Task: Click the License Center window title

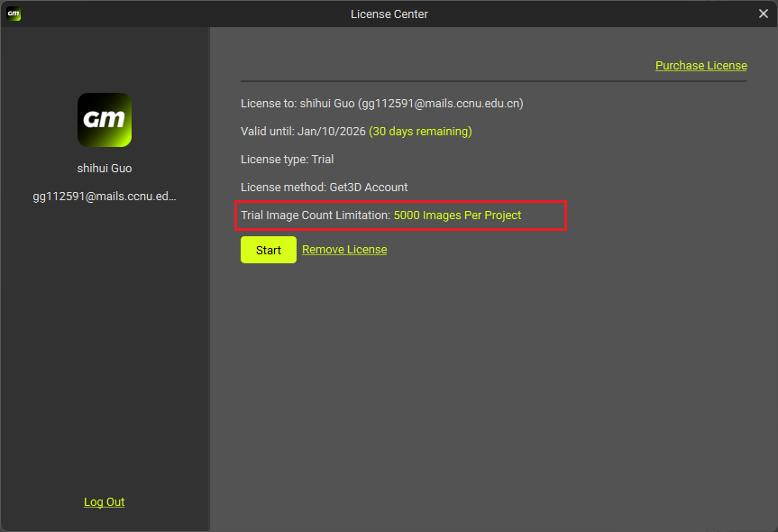Action: pos(389,14)
